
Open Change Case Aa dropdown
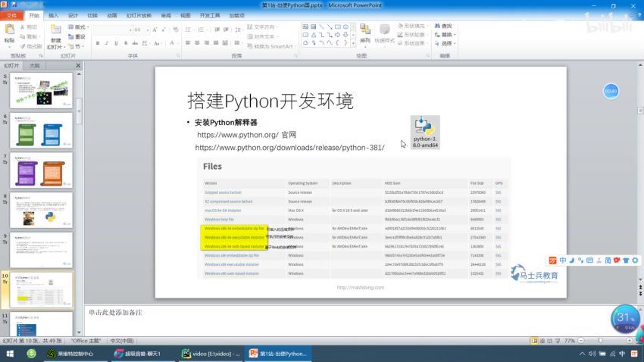coord(158,43)
